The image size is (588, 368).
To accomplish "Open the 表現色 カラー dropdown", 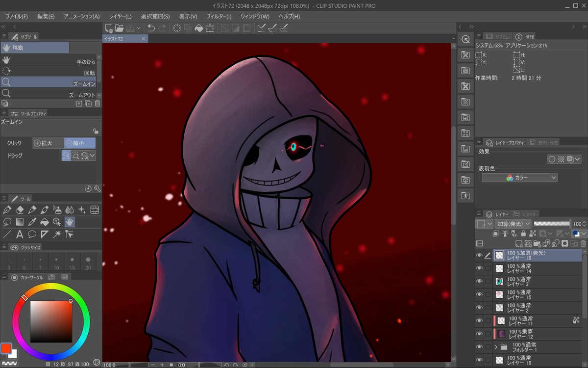I will (x=519, y=178).
